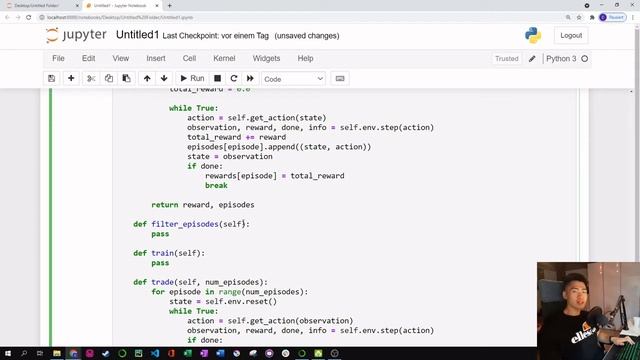This screenshot has width=640, height=360.
Task: Restart kernel and run all with fast-forward icon
Action: 250,78
